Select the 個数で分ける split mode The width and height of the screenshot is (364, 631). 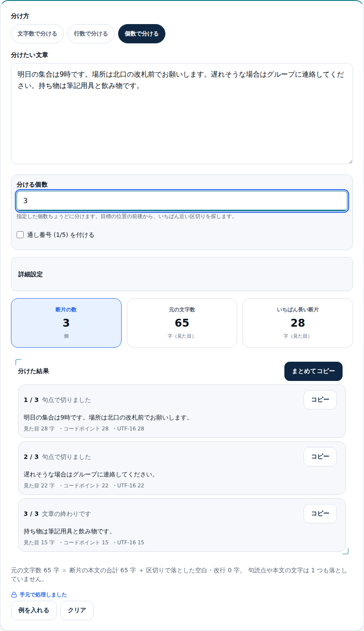142,34
